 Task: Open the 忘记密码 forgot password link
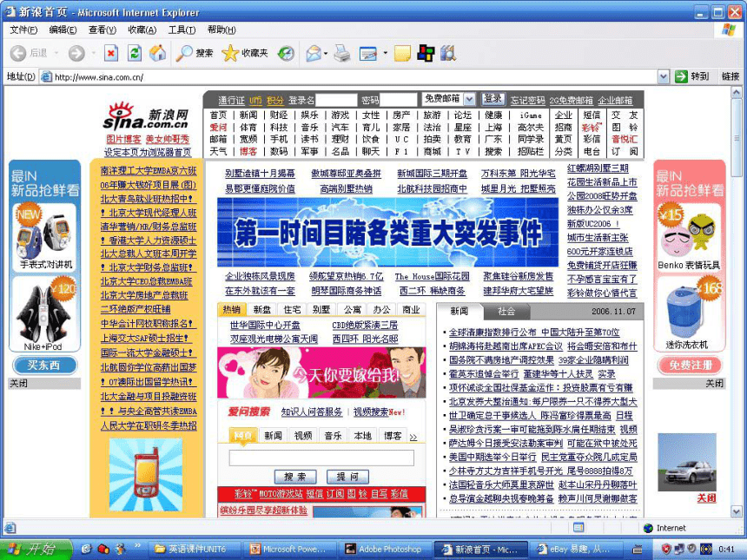(527, 100)
